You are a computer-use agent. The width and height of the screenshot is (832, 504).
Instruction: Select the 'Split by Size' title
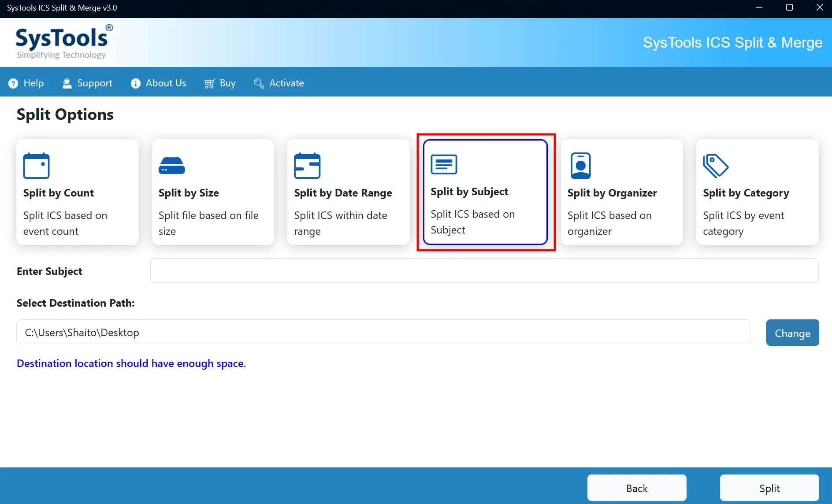point(189,193)
